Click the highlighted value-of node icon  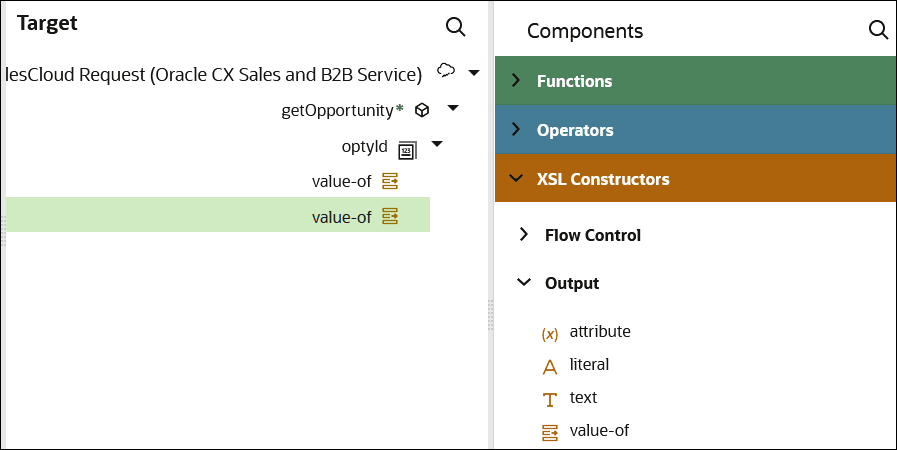pyautogui.click(x=390, y=216)
